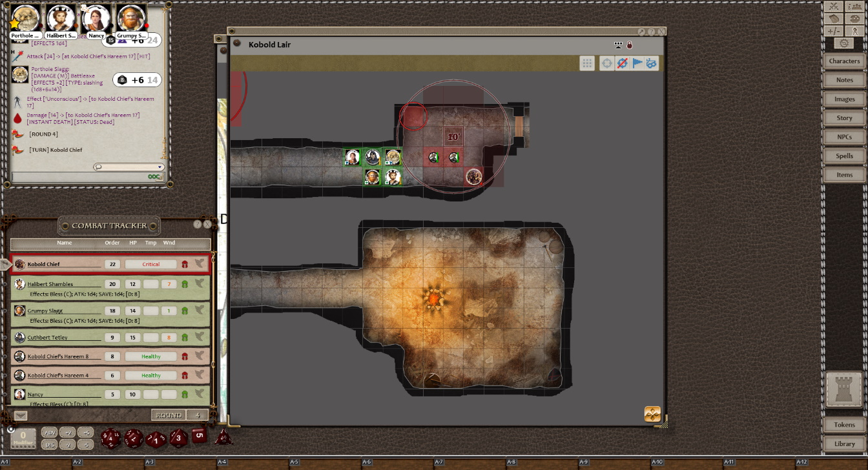Expand Grumpy Slagg details section icon

pos(200,311)
